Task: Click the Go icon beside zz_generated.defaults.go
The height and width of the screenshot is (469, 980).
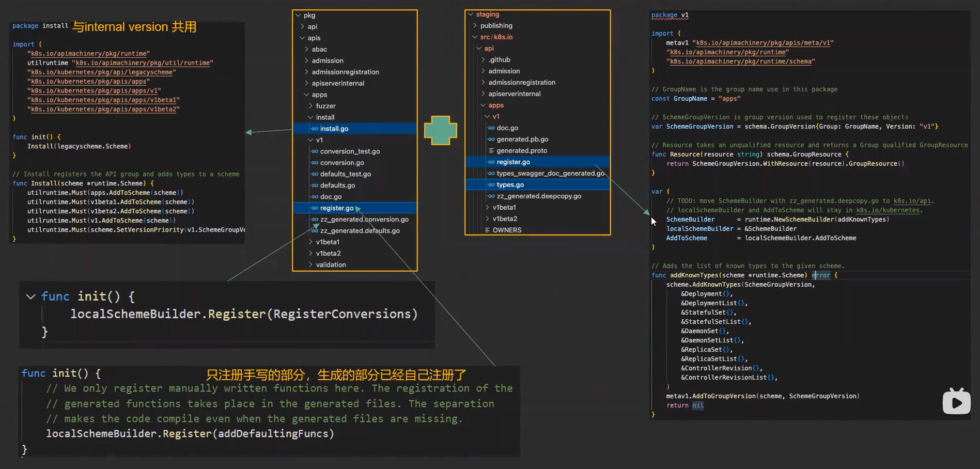Action: pyautogui.click(x=315, y=231)
